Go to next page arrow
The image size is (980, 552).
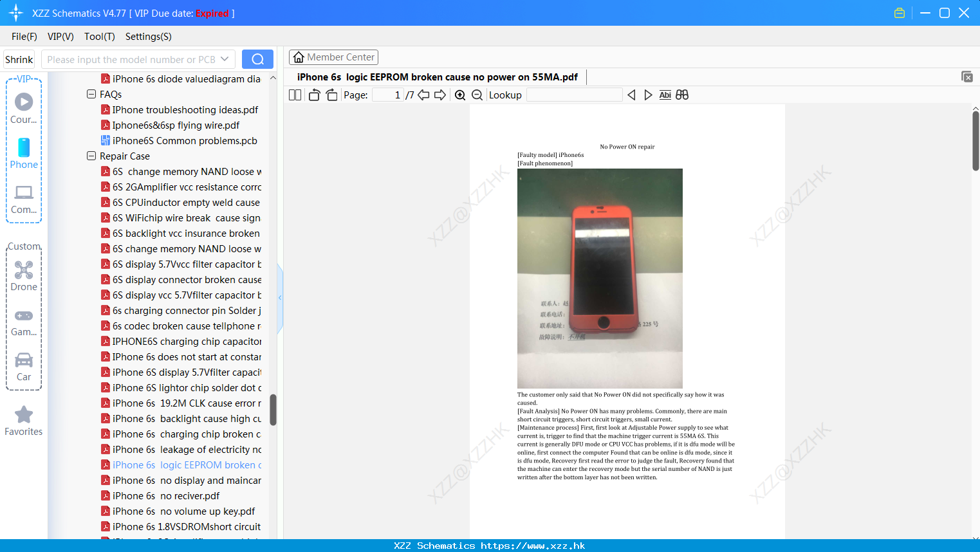coord(440,95)
